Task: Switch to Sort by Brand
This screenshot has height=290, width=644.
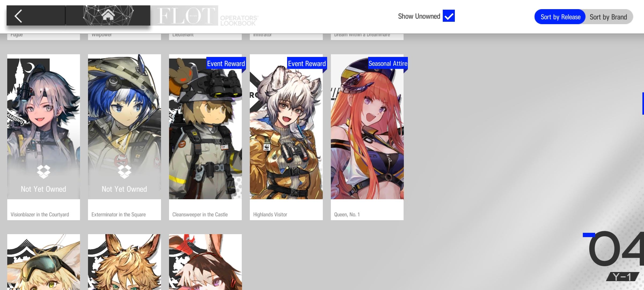Action: coord(608,17)
